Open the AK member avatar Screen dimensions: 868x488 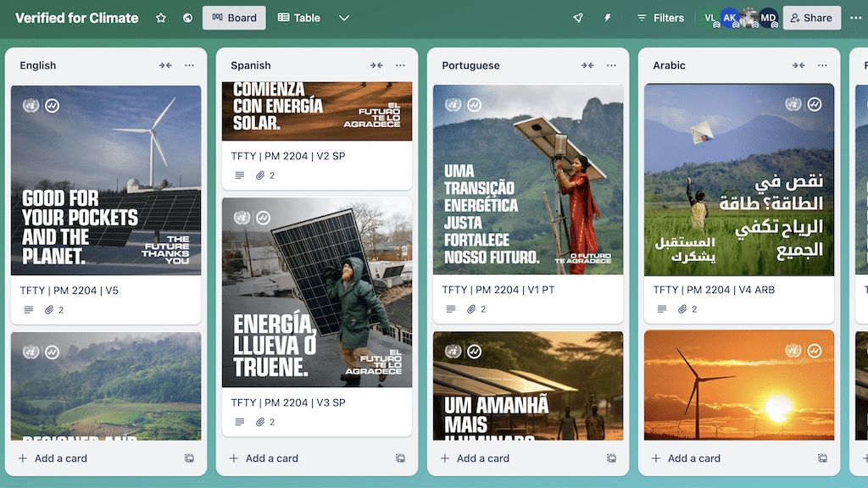tap(730, 18)
